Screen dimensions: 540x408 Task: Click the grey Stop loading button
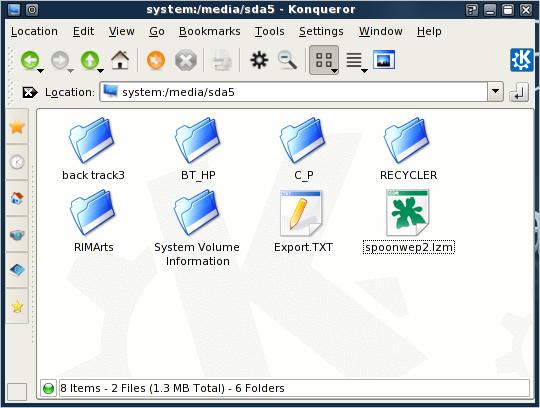186,61
